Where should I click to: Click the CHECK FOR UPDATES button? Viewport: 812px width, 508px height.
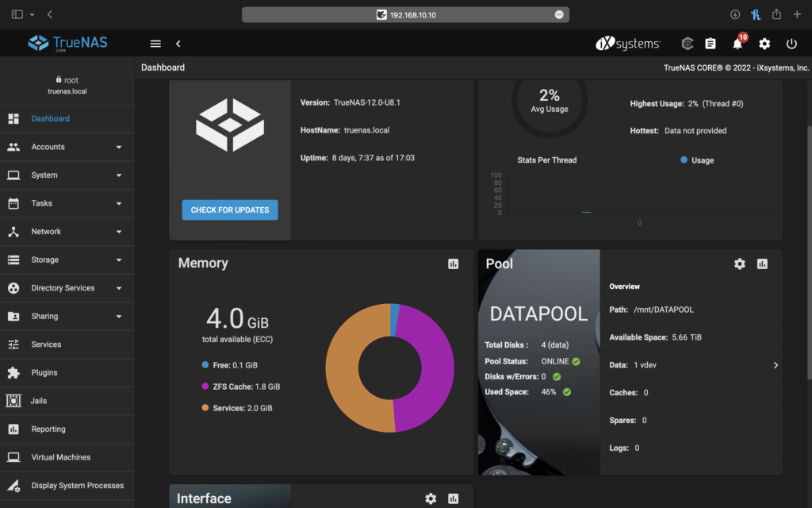click(230, 210)
